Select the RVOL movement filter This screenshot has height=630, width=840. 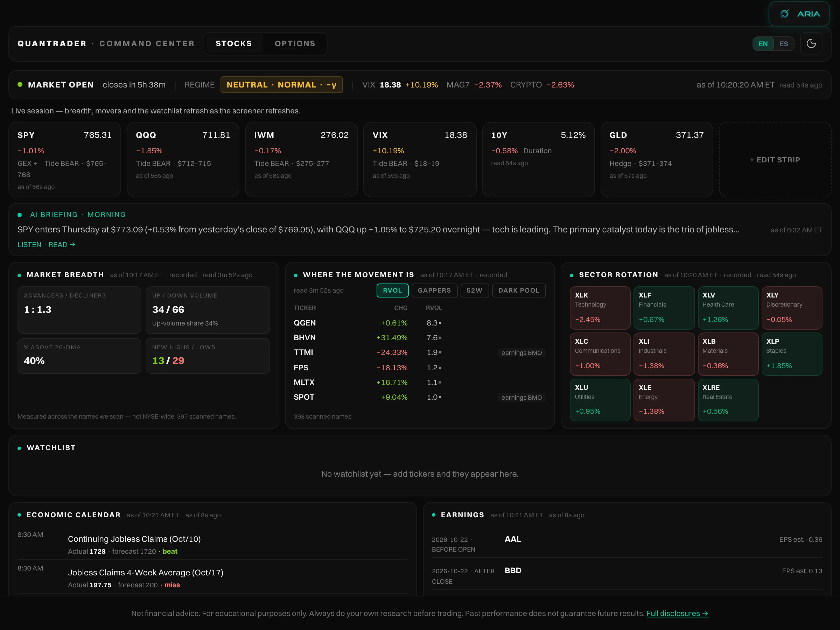pyautogui.click(x=392, y=290)
